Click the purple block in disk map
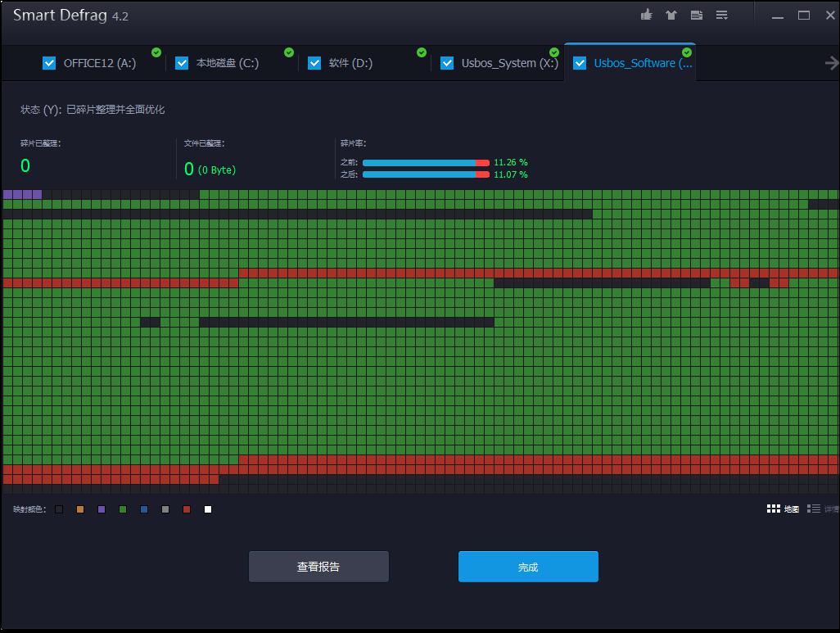This screenshot has height=633, width=840. pos(22,194)
